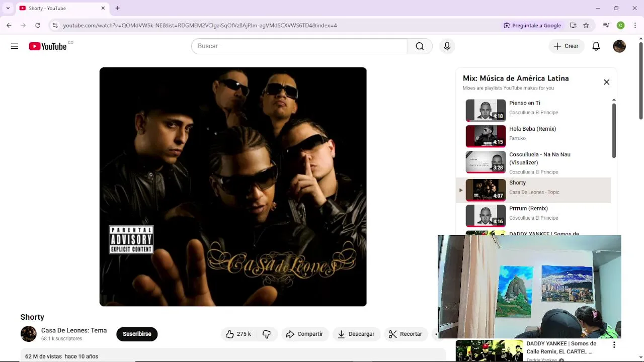Subscribe with the Suscribirse button
The width and height of the screenshot is (644, 362).
(x=137, y=334)
